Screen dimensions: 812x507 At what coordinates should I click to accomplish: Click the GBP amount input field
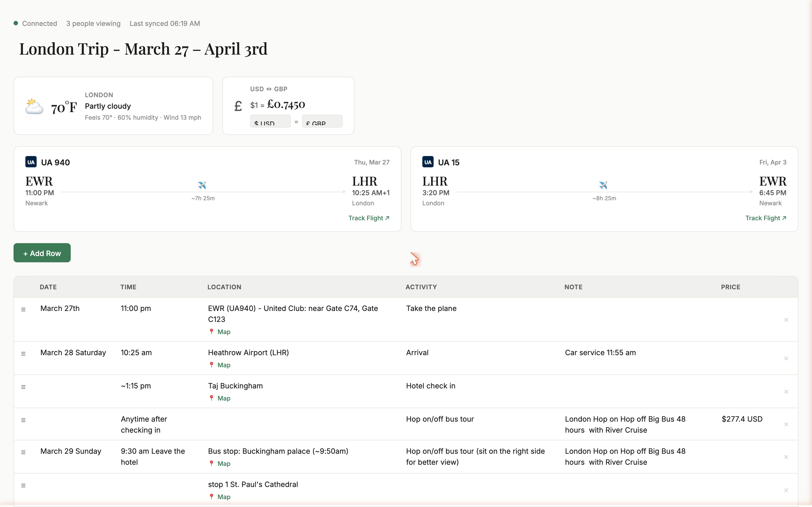(322, 121)
